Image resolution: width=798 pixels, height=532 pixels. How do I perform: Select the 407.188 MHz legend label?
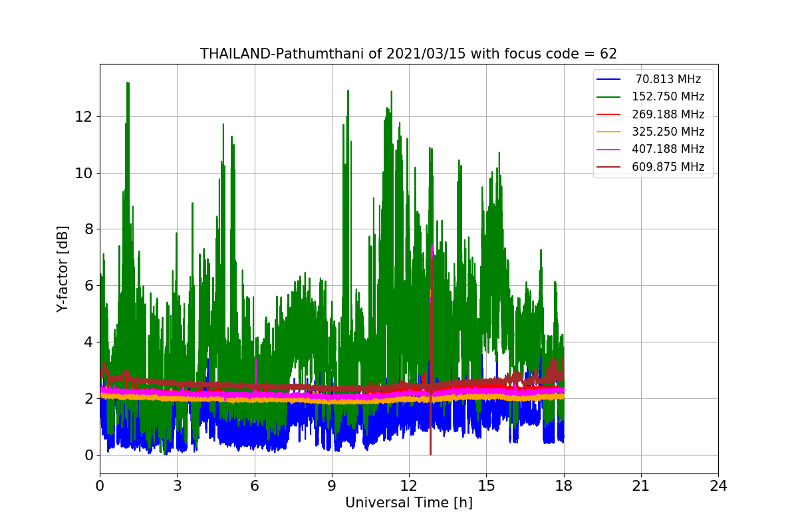tap(668, 150)
